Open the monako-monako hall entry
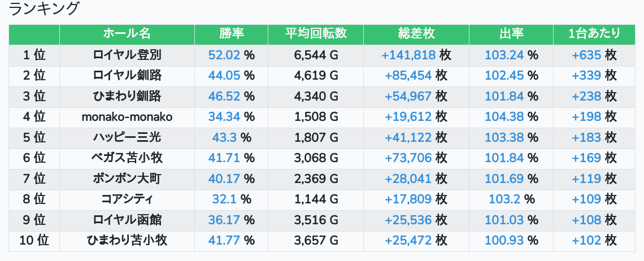Viewport: 644px width, 261px height. 127,117
